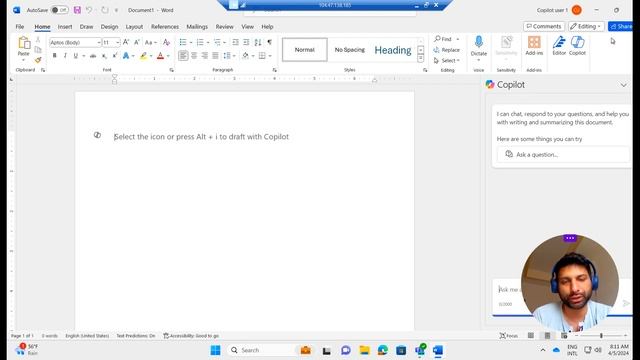The width and height of the screenshot is (640, 360).
Task: Switch to the Insert tab
Action: (65, 27)
